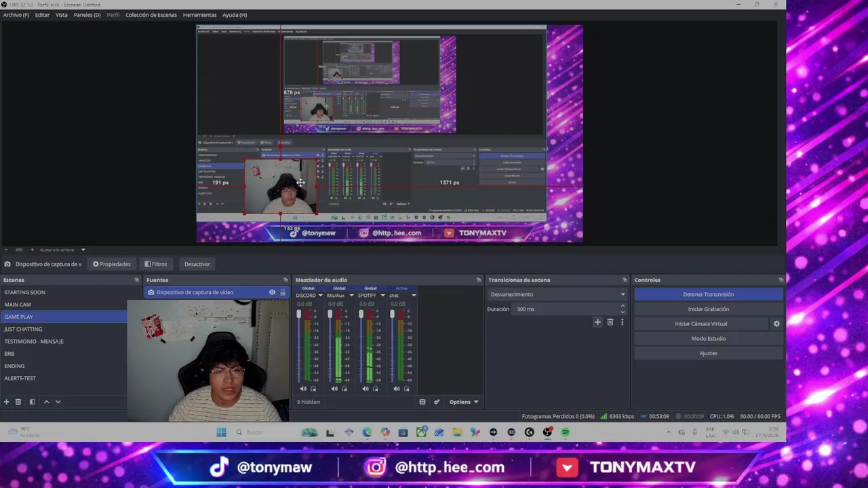Open advanced audio properties gear in mixer

tap(437, 402)
